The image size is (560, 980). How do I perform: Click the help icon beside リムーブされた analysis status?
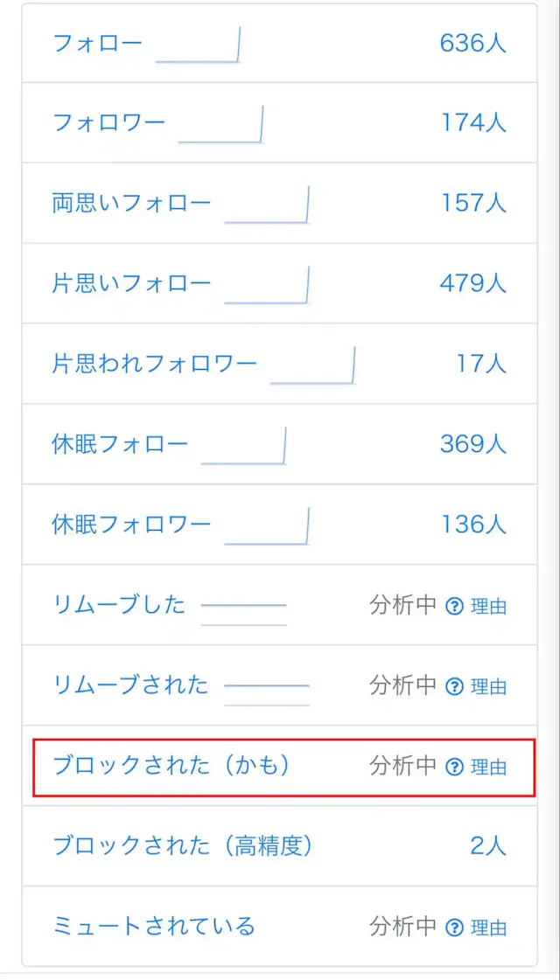coord(454,685)
